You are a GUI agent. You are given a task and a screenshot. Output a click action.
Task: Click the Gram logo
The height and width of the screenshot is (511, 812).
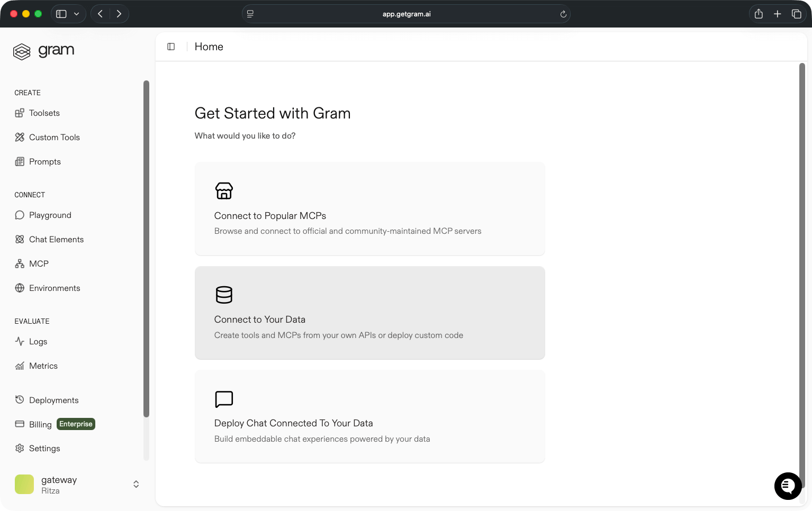click(43, 51)
